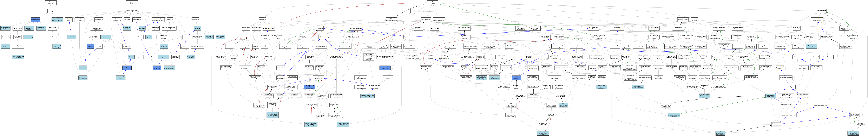Select the 'growth cone lamellipodium' node
Image resolution: width=868 pixels, height=136 pixels.
click(83, 78)
